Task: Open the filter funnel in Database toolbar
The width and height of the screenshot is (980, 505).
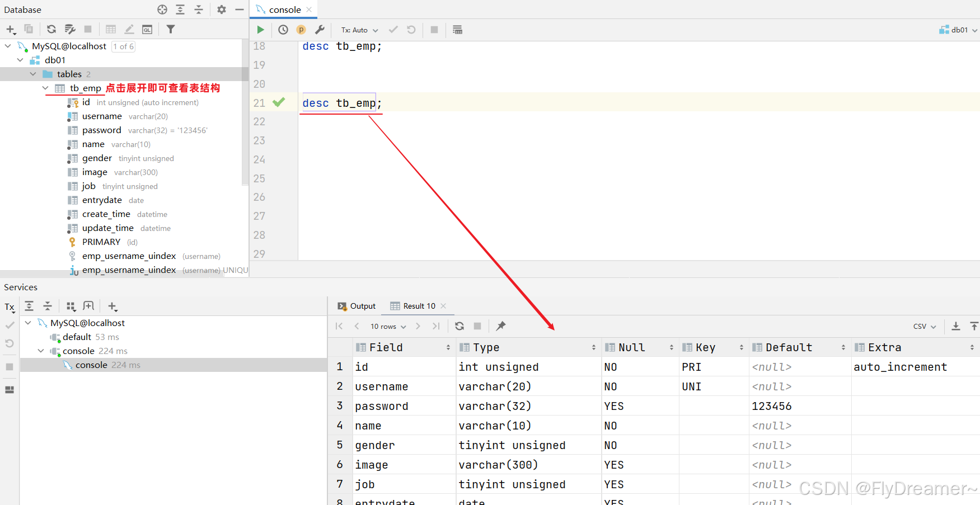Action: (x=171, y=29)
